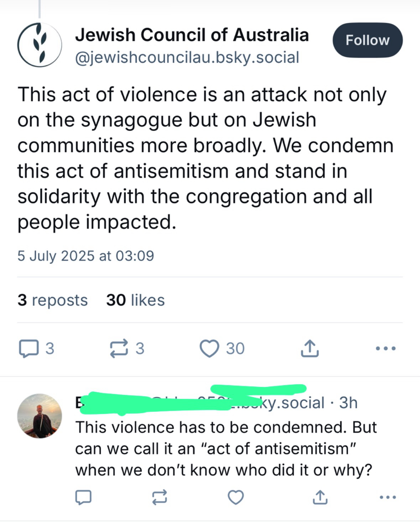View the 30 likes list

135,300
